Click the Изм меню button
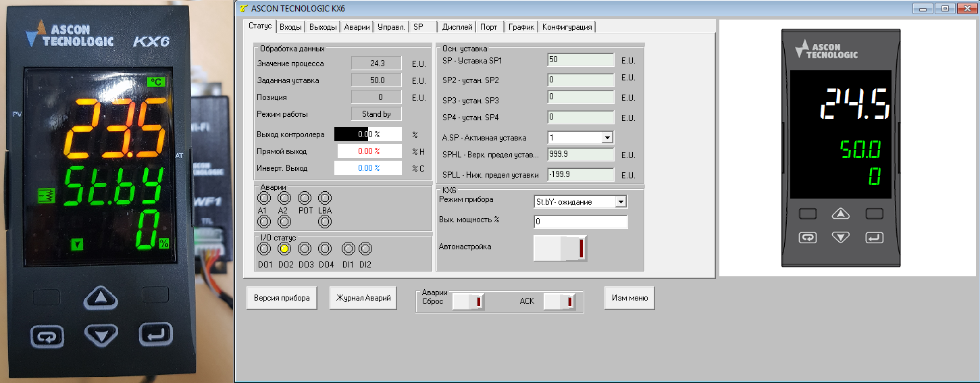This screenshot has height=383, width=980. click(629, 298)
